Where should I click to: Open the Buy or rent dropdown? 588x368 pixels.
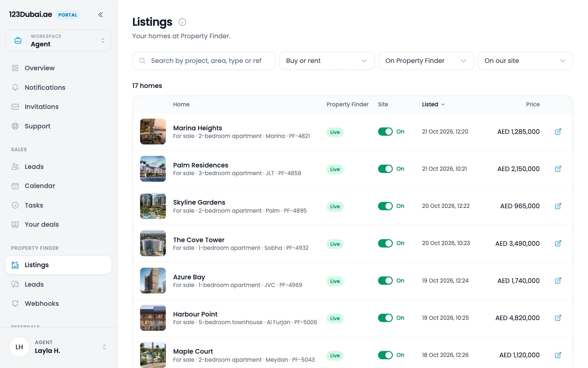[x=327, y=61]
